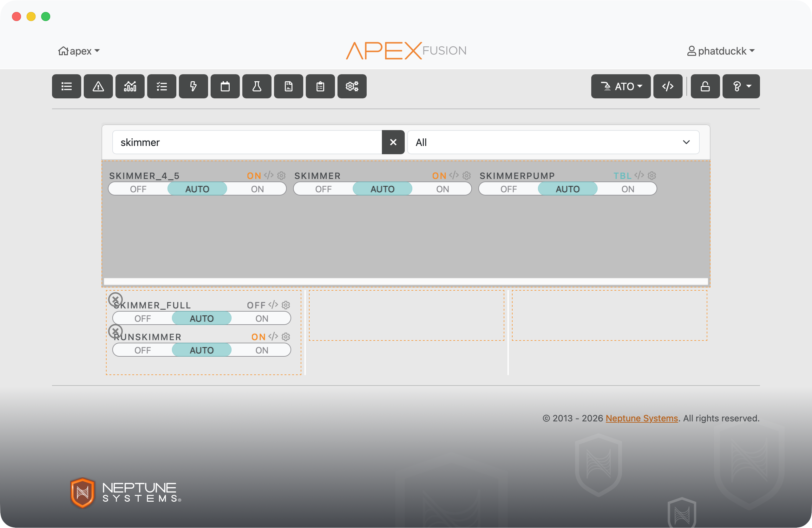This screenshot has height=528, width=812.
Task: Open the tasks checklist icon
Action: pyautogui.click(x=162, y=86)
